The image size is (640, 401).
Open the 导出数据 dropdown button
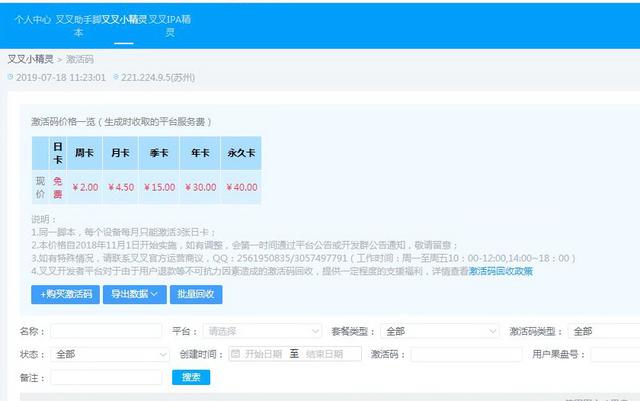point(135,294)
